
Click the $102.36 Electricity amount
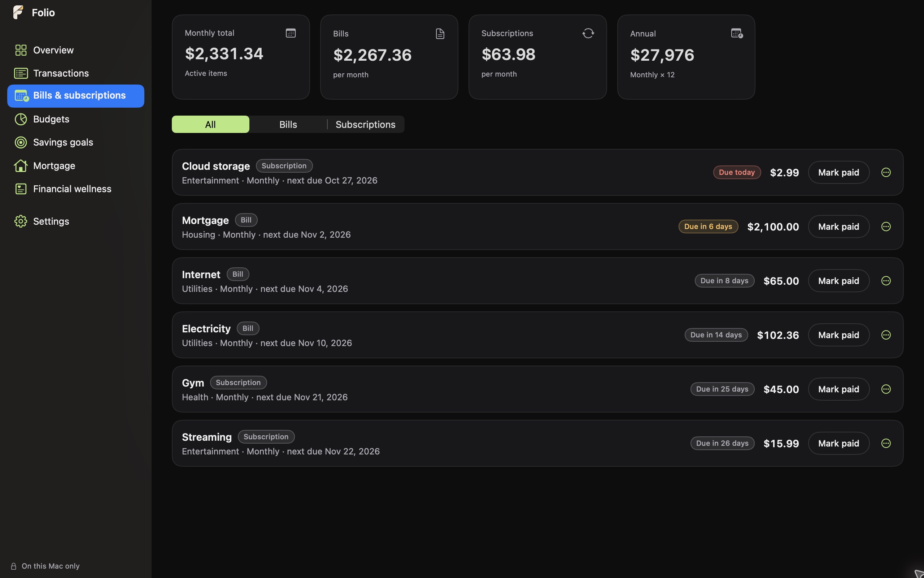pyautogui.click(x=778, y=335)
